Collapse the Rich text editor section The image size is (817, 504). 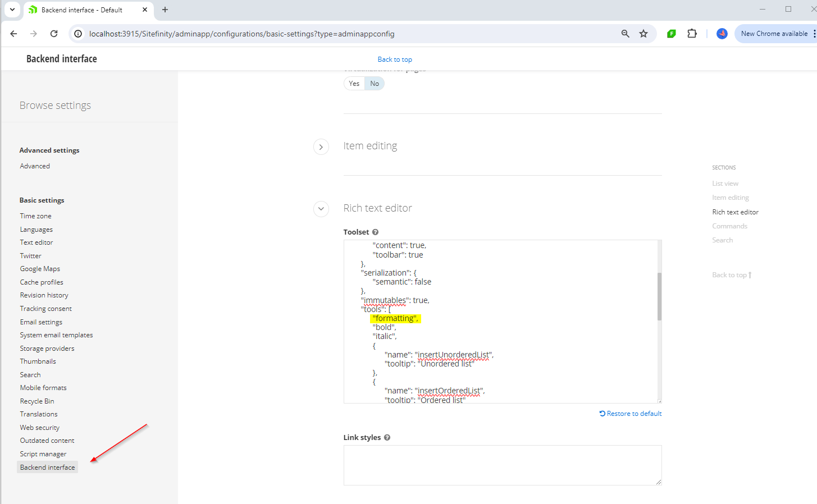[x=321, y=209]
